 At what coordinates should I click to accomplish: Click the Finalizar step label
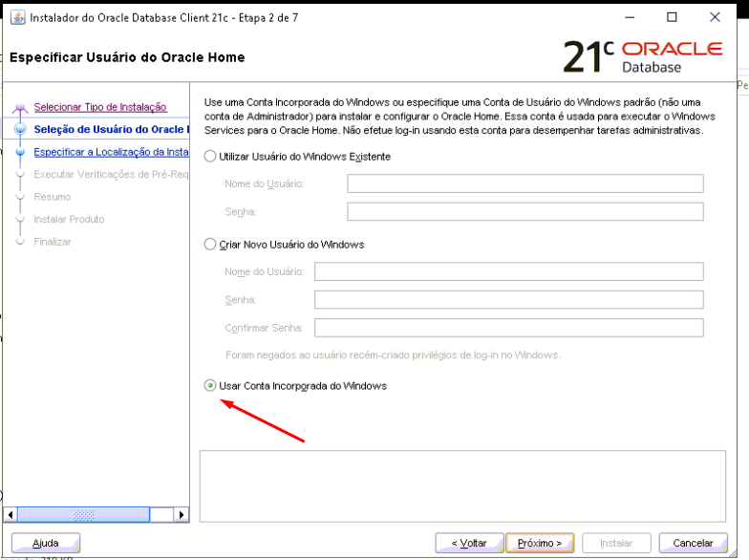[x=52, y=242]
